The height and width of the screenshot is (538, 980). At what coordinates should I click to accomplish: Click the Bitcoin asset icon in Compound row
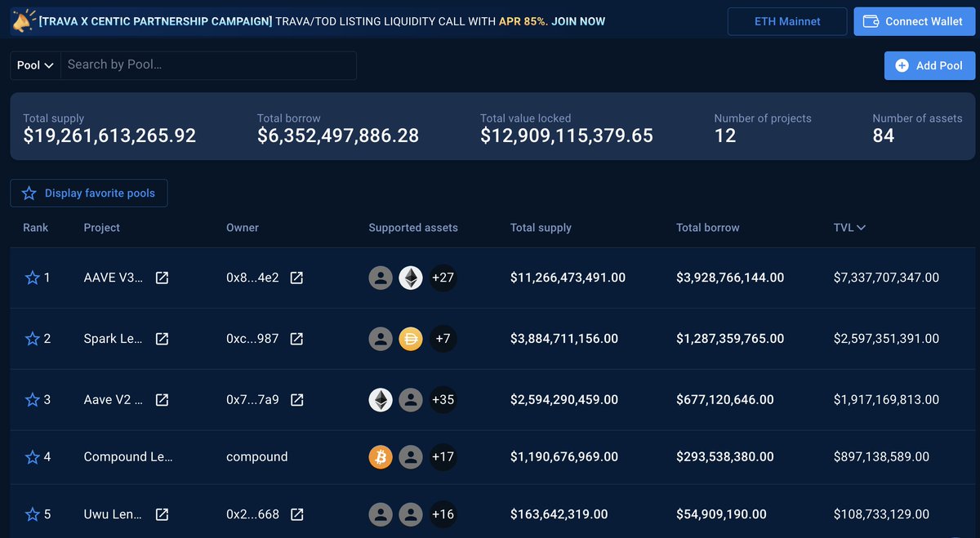(x=381, y=456)
